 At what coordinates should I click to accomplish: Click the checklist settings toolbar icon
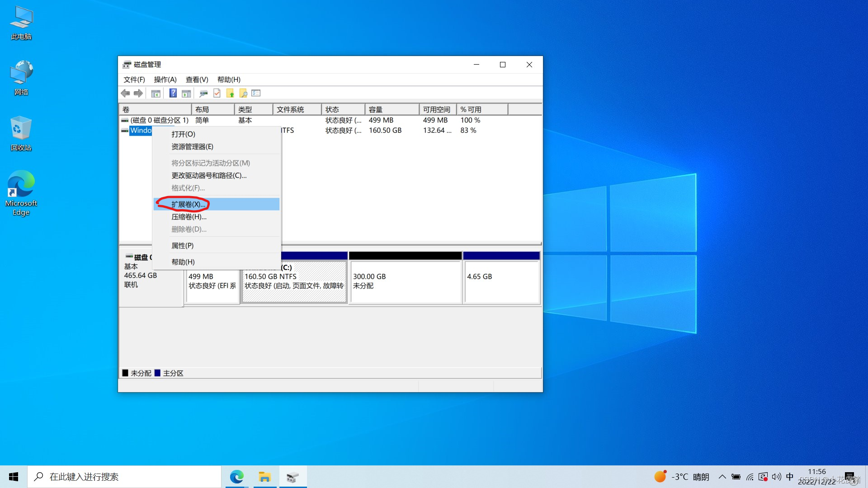pyautogui.click(x=256, y=94)
